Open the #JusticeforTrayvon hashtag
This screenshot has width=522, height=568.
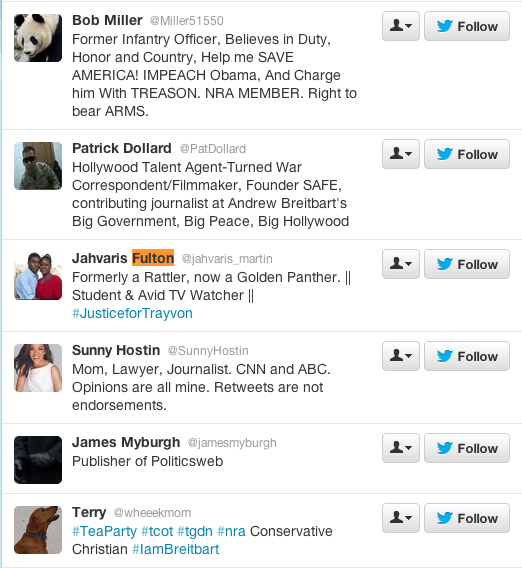pos(132,313)
